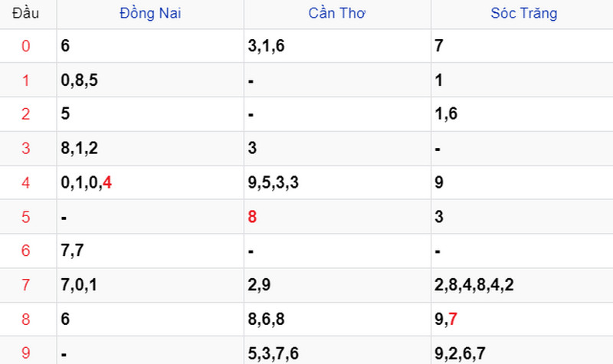Open the Đồng Nai province link
The height and width of the screenshot is (364, 613).
tap(150, 13)
